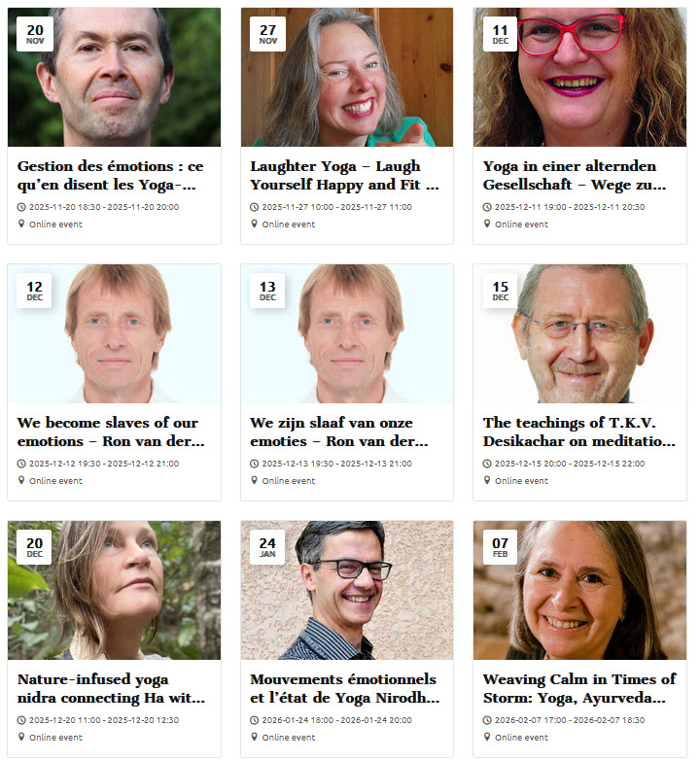Open Gestion des émotions event title
Screen dimensions: 700x760
pos(111,176)
